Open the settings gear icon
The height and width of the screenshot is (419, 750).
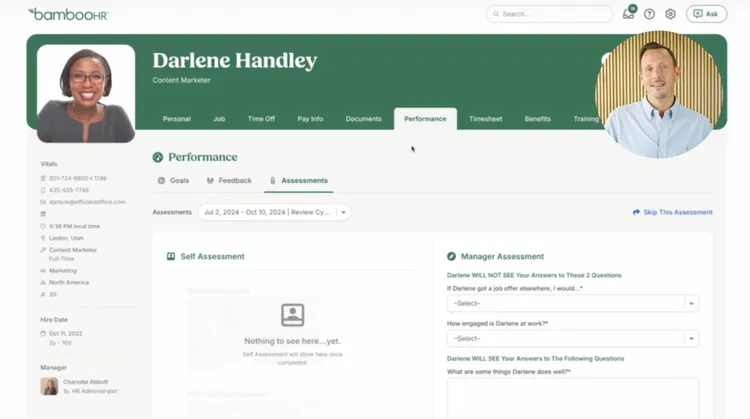click(x=670, y=14)
